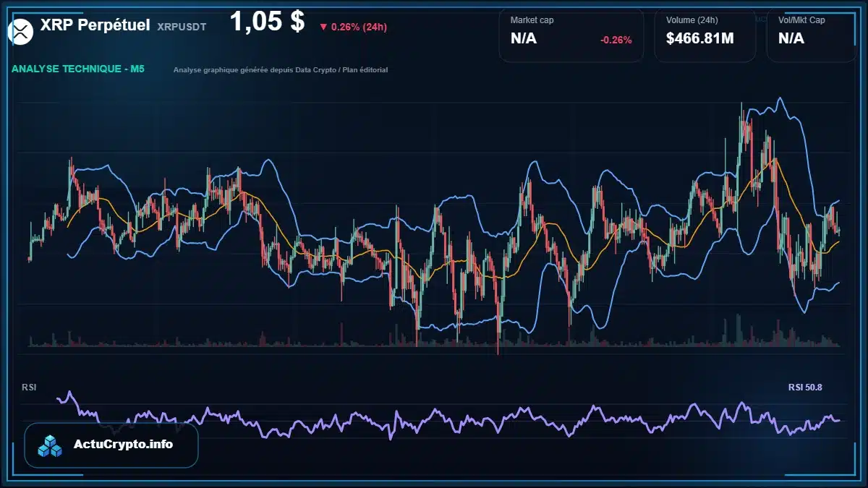Click the ANALYSE TECHNIQUE - M5 heading
868x488 pixels.
(78, 69)
